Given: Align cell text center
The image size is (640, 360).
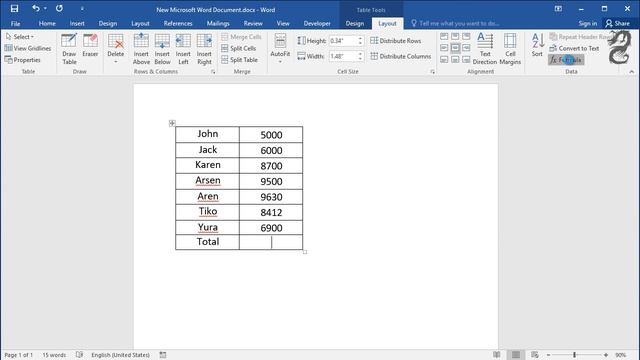Looking at the screenshot, I should pos(455,48).
